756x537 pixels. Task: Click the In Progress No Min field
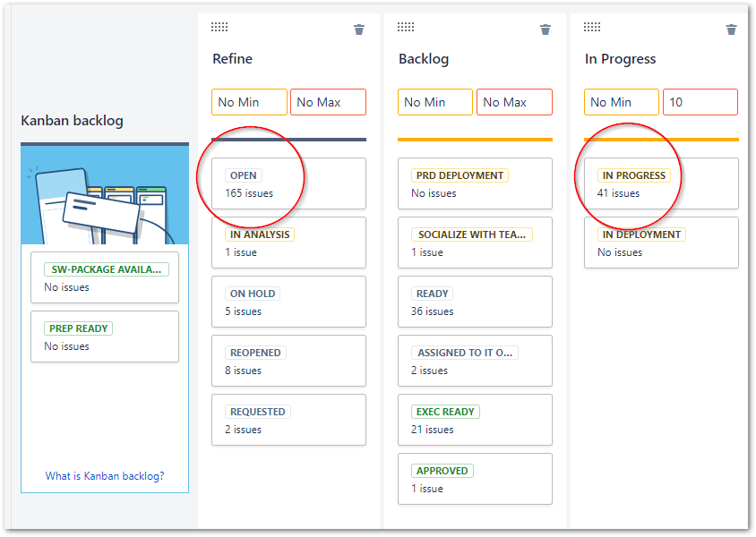622,102
